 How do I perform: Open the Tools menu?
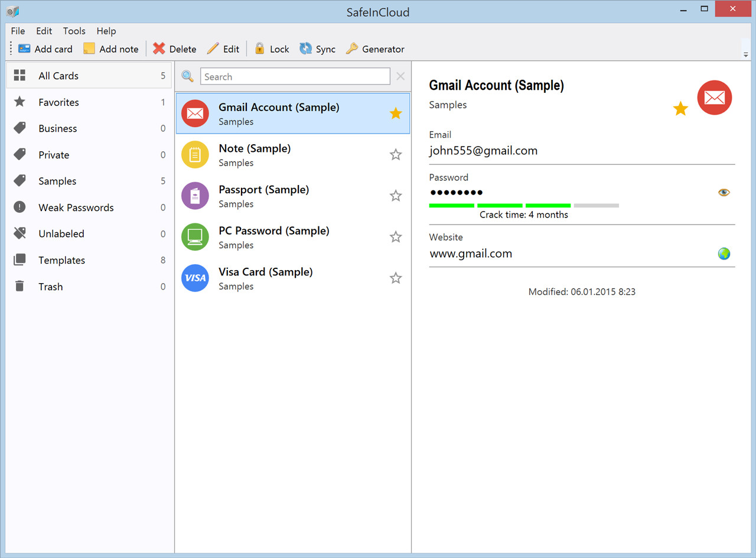(74, 31)
